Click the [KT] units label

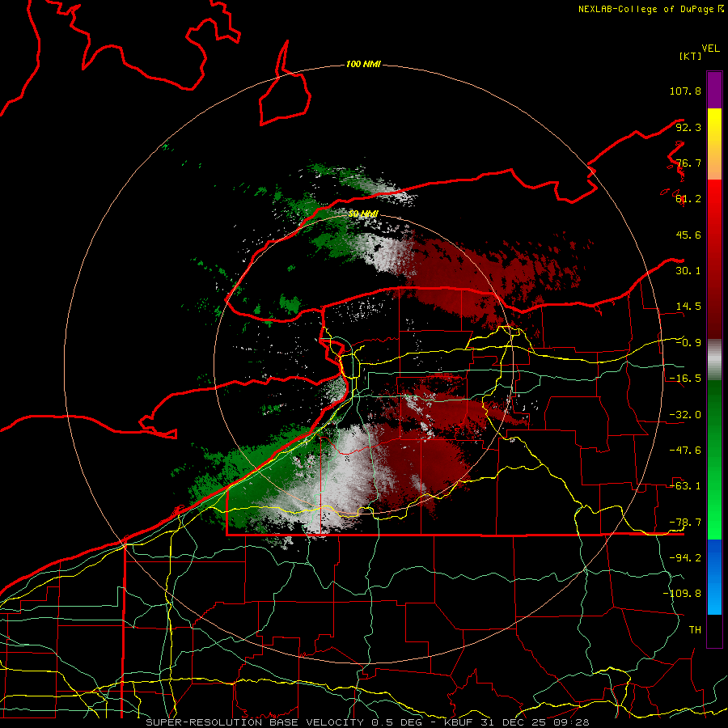pyautogui.click(x=690, y=56)
